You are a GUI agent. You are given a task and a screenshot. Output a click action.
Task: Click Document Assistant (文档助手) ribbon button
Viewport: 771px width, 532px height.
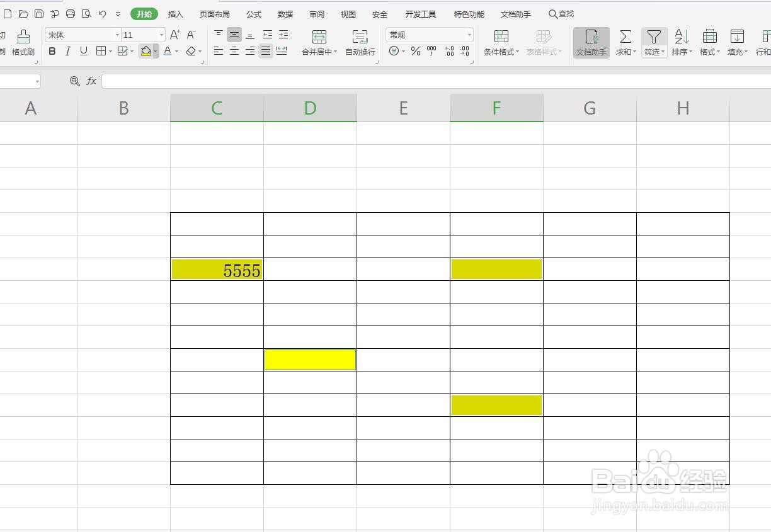(591, 42)
